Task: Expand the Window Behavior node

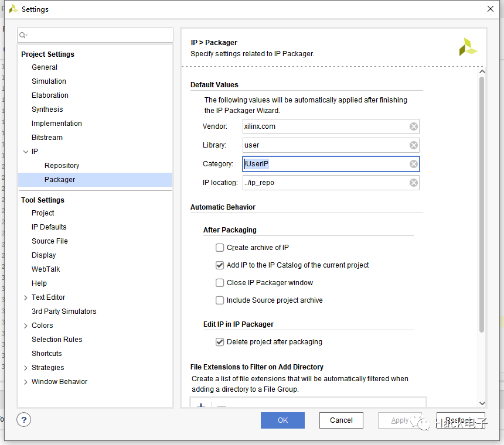Action: (26, 382)
